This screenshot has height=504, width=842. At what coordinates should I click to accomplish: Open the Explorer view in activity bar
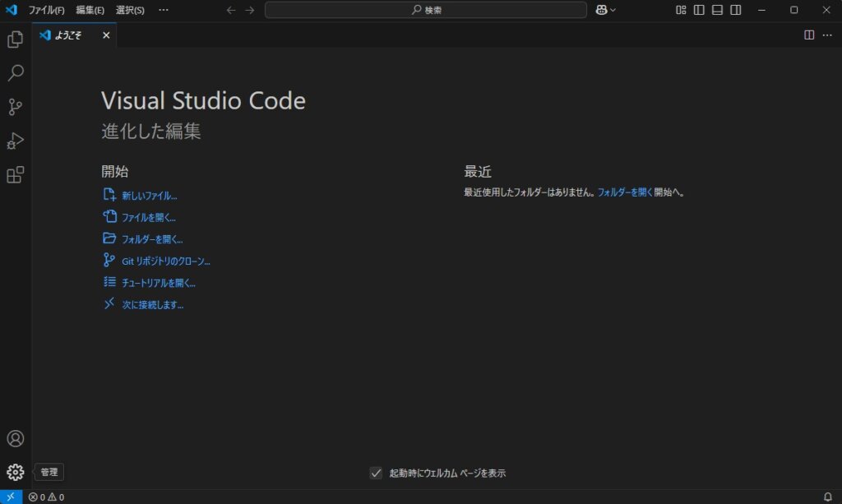click(15, 39)
